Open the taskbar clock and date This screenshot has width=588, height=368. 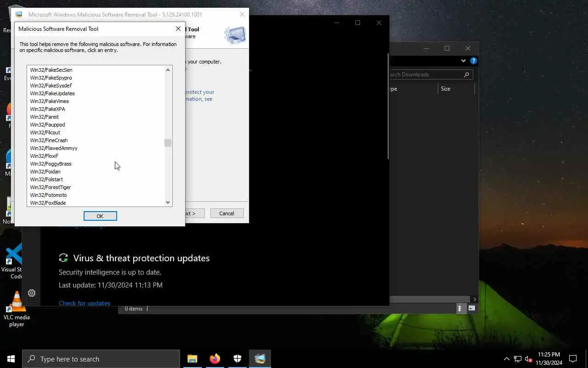pyautogui.click(x=549, y=359)
